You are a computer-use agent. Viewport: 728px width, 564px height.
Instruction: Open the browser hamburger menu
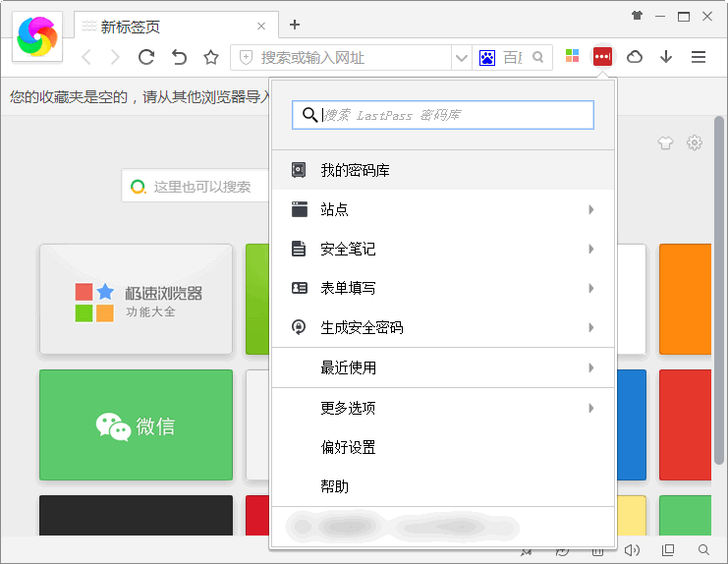click(x=699, y=57)
